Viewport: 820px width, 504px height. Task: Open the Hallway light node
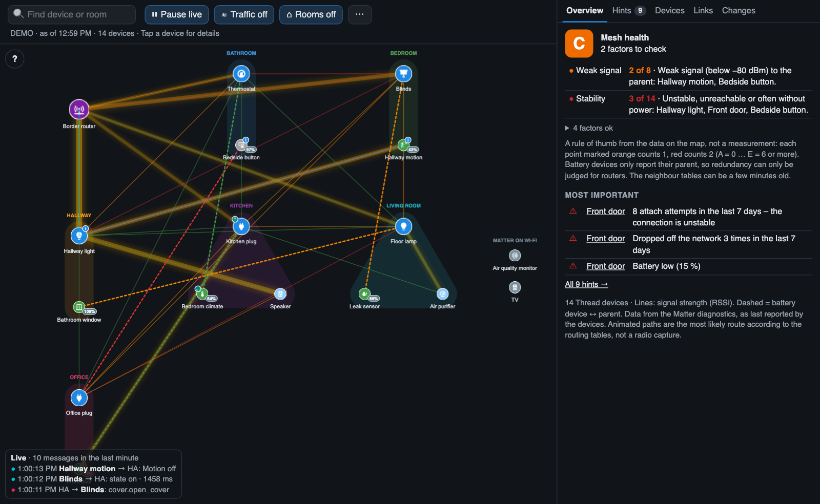point(79,236)
